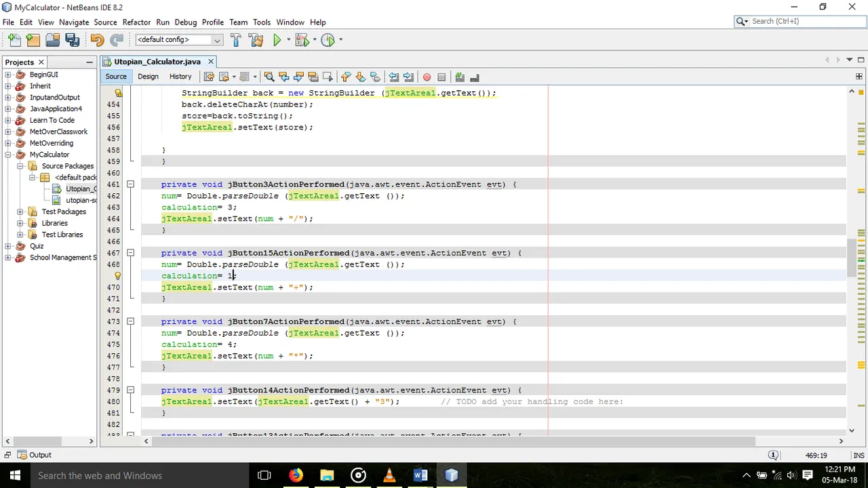Collapse jButton7ActionPerformed code fold
This screenshot has height=488, width=868.
tap(130, 321)
